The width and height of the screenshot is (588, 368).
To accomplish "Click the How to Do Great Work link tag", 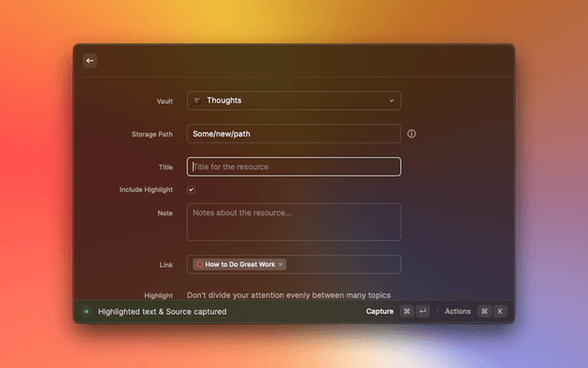I will (239, 265).
